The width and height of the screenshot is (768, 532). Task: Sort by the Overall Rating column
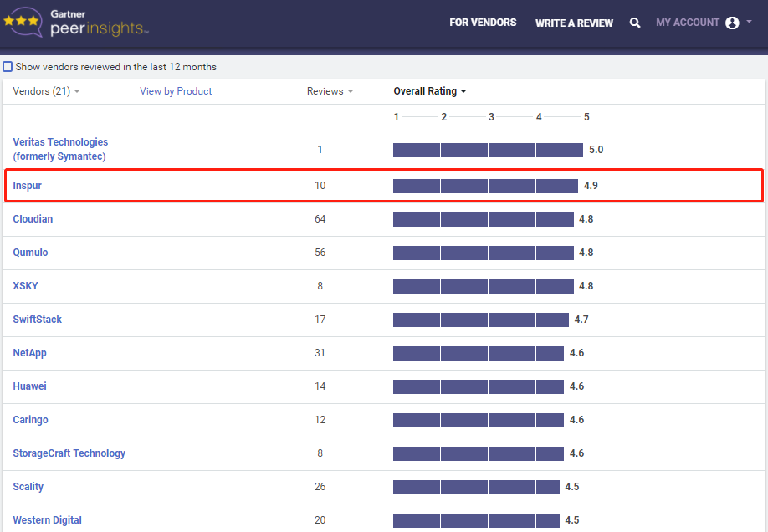coord(430,91)
